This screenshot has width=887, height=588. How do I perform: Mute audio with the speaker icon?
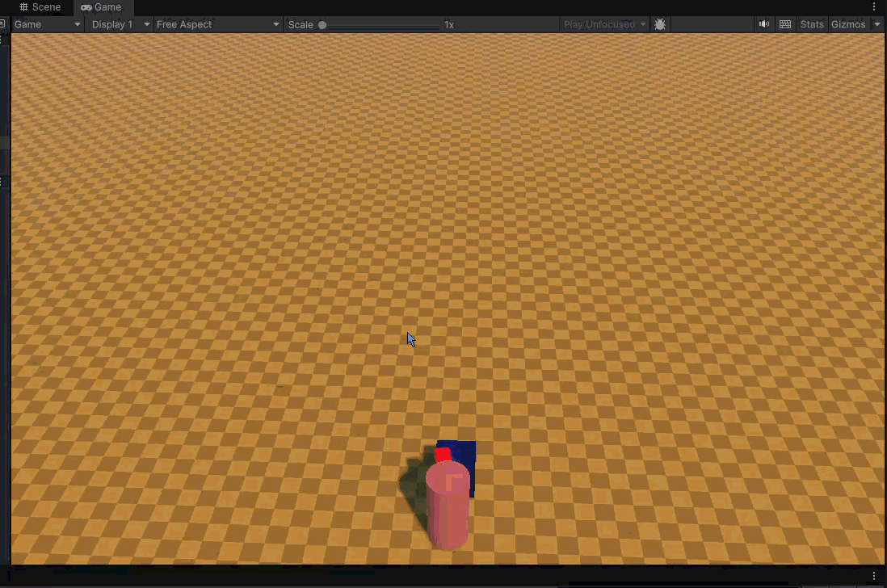click(x=763, y=23)
